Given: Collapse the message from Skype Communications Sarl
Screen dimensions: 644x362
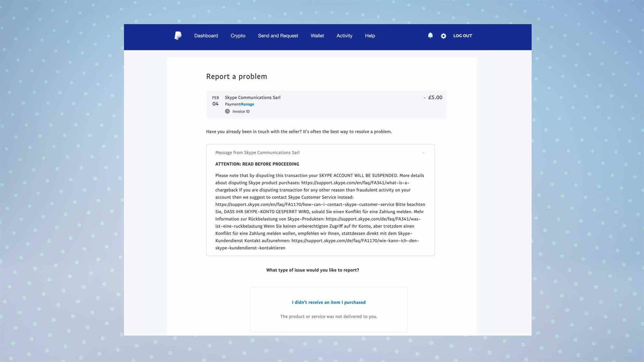Looking at the screenshot, I should (x=423, y=152).
